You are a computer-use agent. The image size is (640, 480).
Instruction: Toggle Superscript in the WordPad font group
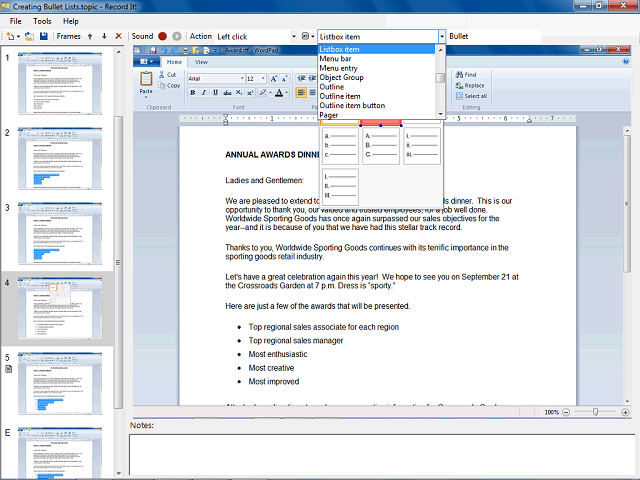tap(250, 93)
